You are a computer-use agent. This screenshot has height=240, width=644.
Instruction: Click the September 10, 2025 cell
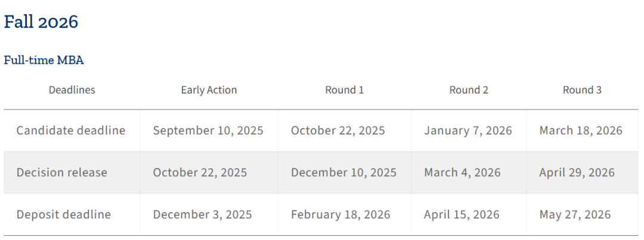coord(208,130)
